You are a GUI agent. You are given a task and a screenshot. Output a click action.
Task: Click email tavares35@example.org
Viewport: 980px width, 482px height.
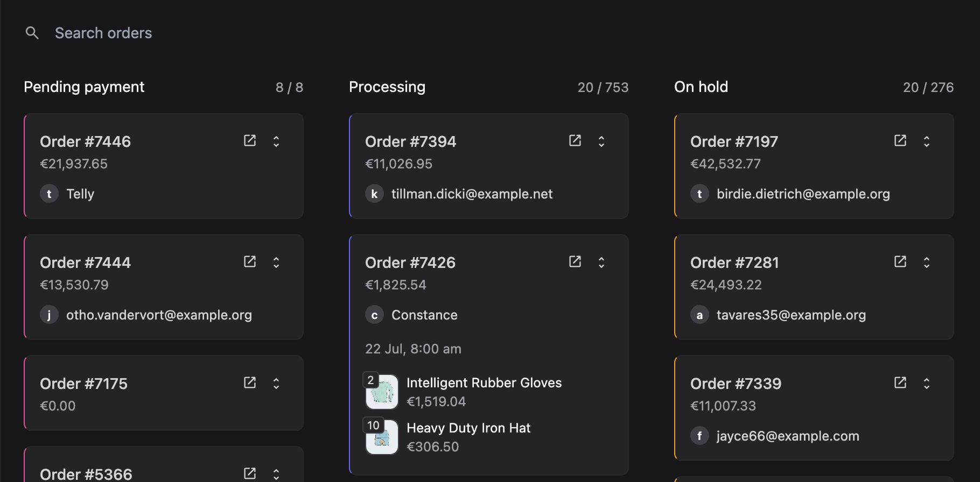coord(791,315)
